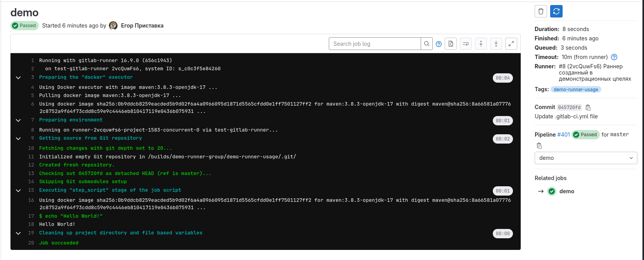Open the demo stage dropdown
The height and width of the screenshot is (260, 644).
pos(586,158)
